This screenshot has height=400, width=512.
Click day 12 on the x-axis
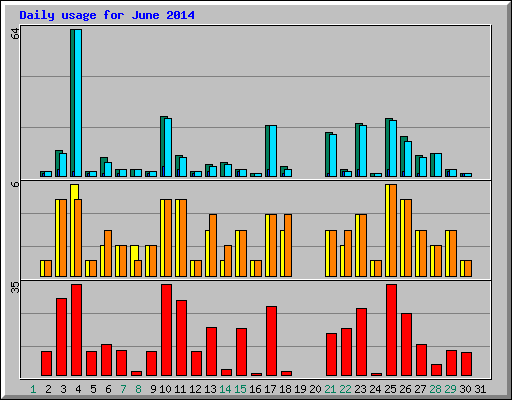[195, 389]
